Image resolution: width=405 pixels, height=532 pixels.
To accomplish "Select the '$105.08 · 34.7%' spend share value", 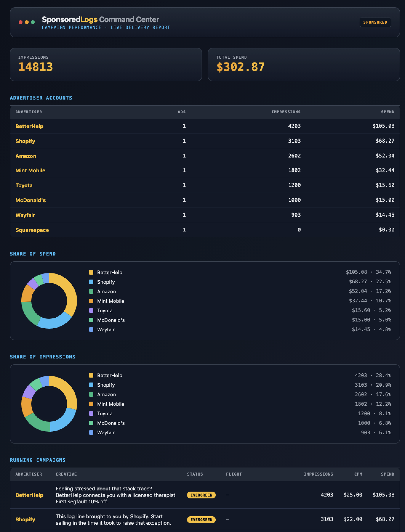I will tap(368, 272).
